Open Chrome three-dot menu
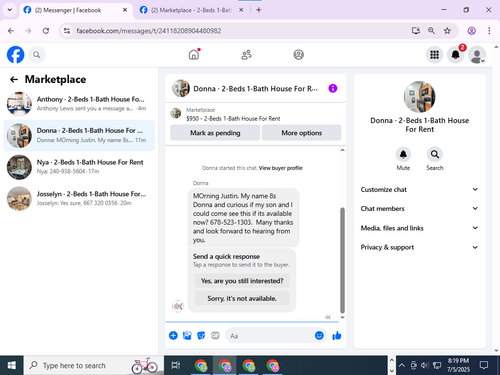 489,31
